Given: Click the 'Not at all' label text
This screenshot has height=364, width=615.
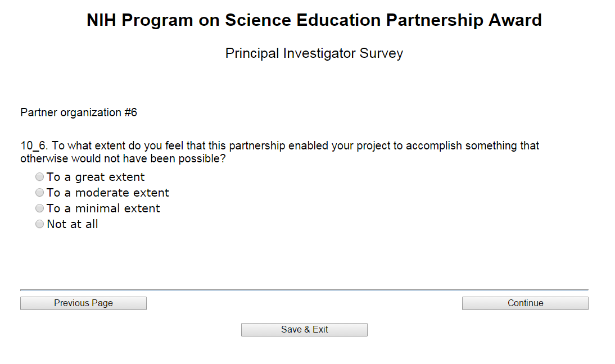Looking at the screenshot, I should [73, 224].
